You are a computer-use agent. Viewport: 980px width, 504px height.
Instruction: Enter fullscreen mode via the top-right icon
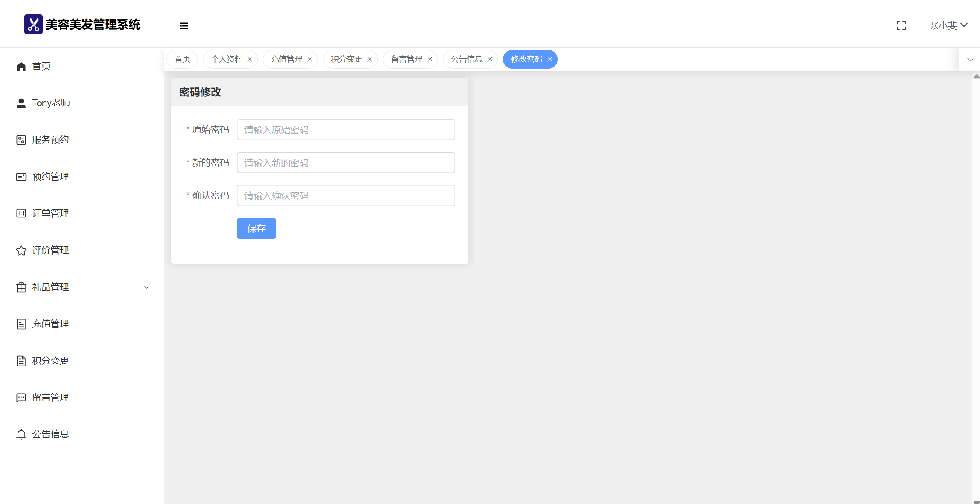901,25
